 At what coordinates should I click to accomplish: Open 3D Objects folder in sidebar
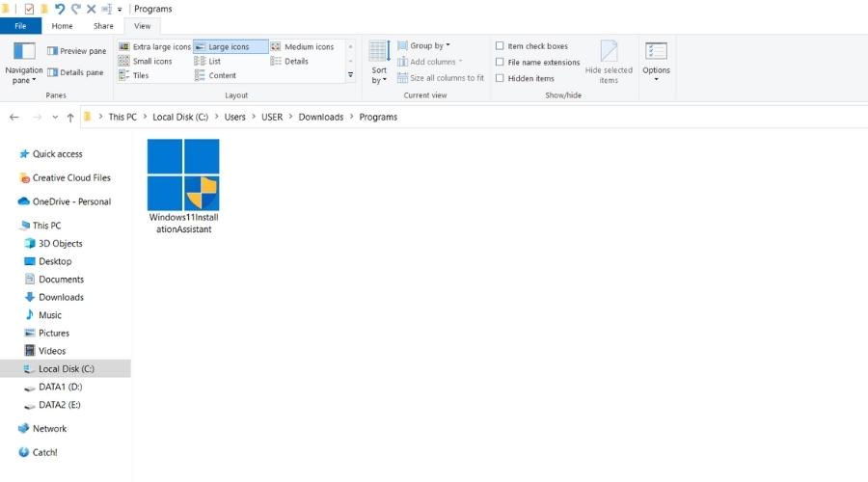[x=54, y=244]
